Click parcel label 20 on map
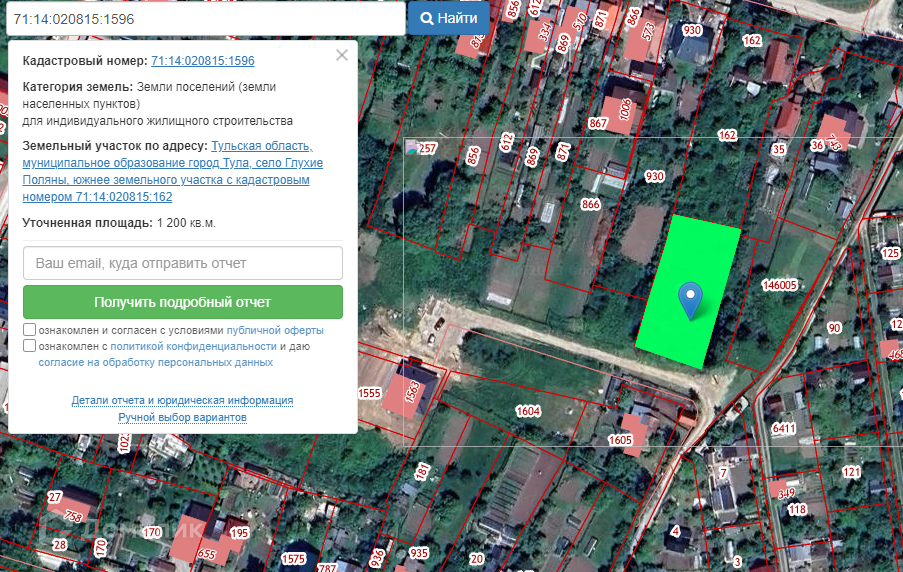This screenshot has height=572, width=903. (476, 558)
